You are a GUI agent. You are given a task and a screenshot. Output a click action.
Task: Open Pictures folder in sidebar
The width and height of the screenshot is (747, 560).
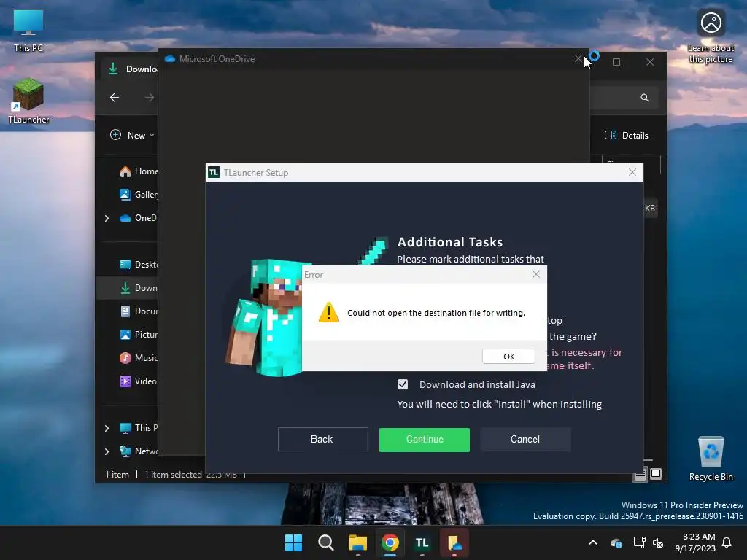pyautogui.click(x=139, y=334)
